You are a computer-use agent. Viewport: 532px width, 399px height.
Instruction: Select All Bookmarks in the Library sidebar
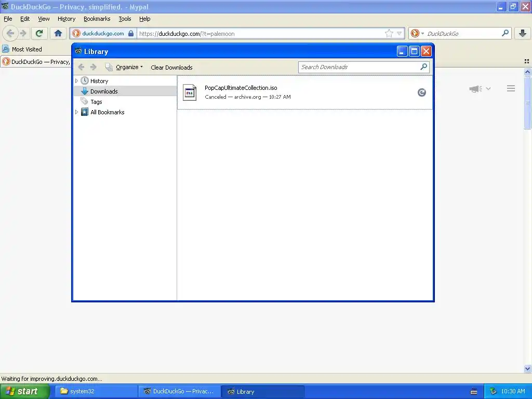[x=125, y=112]
